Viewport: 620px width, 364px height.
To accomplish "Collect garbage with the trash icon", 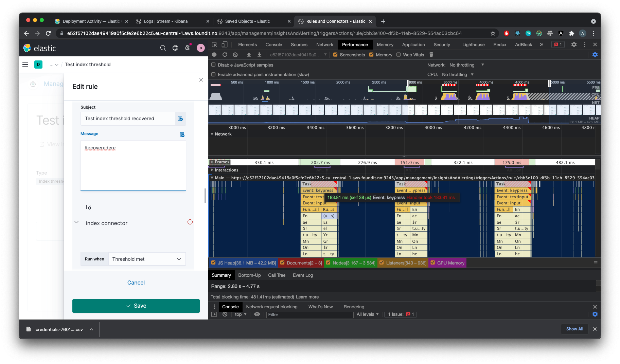I will point(431,55).
